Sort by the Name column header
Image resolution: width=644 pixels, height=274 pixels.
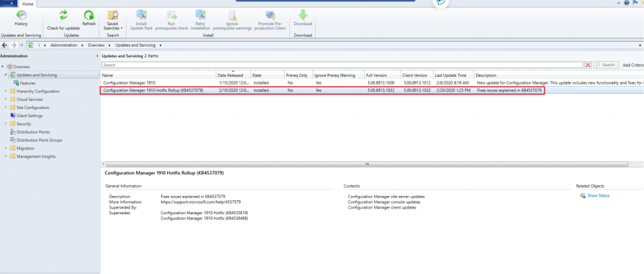(x=158, y=76)
